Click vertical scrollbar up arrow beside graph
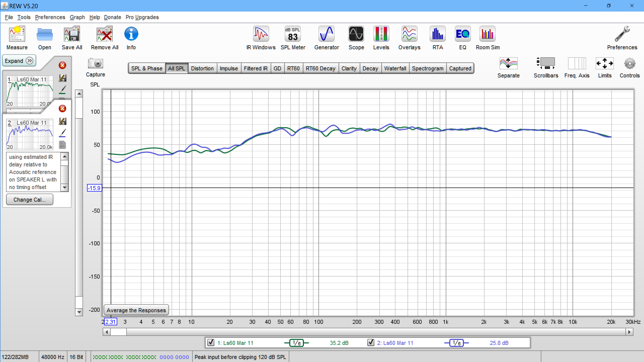Image resolution: width=644 pixels, height=362 pixels. (79, 94)
